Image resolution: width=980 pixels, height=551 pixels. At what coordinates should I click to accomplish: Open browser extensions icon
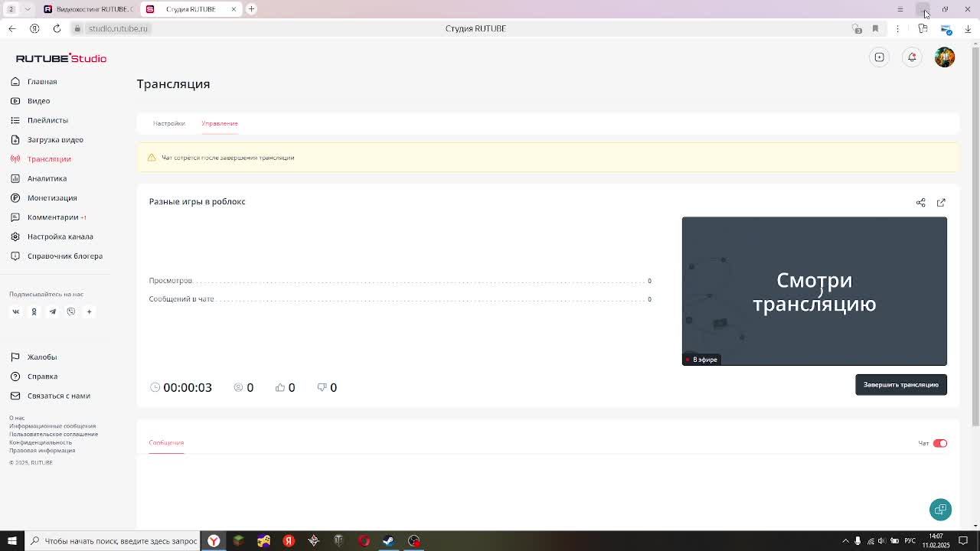[923, 28]
